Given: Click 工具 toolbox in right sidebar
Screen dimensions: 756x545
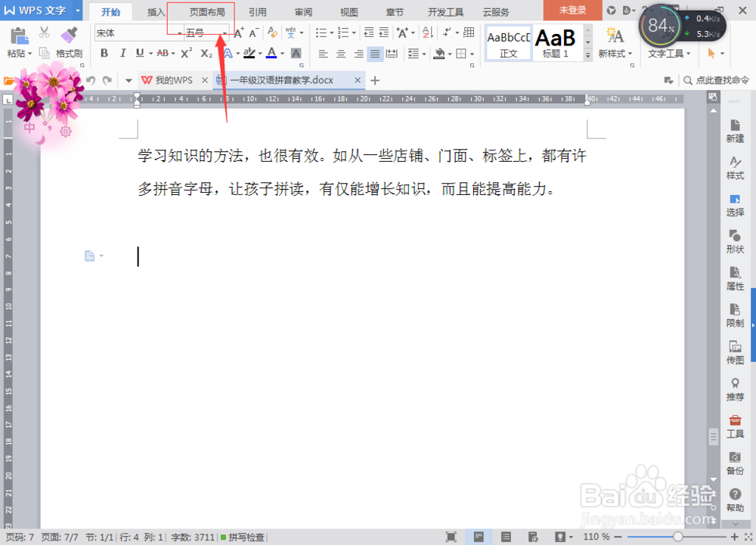Looking at the screenshot, I should (x=735, y=426).
